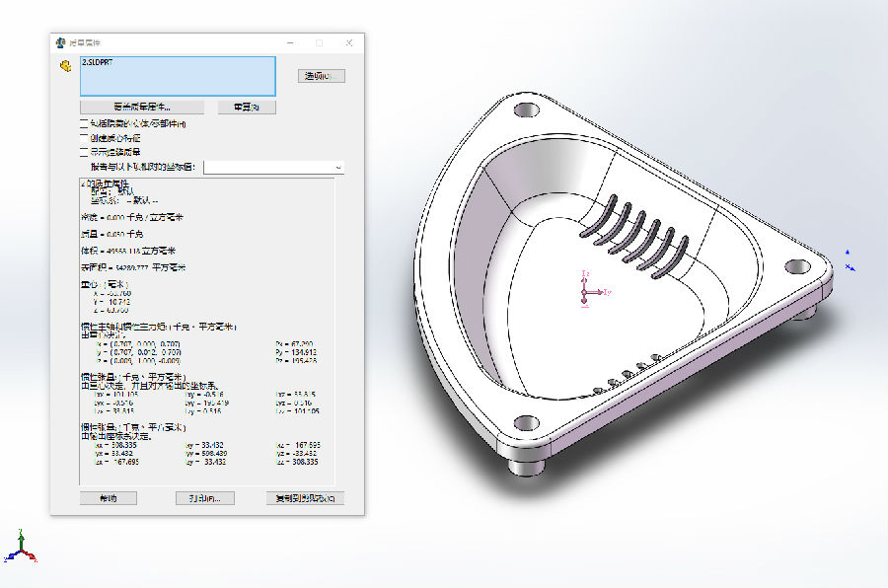
Task: Click the Help (帮助) button at the dialog bottom
Action: pyautogui.click(x=108, y=498)
